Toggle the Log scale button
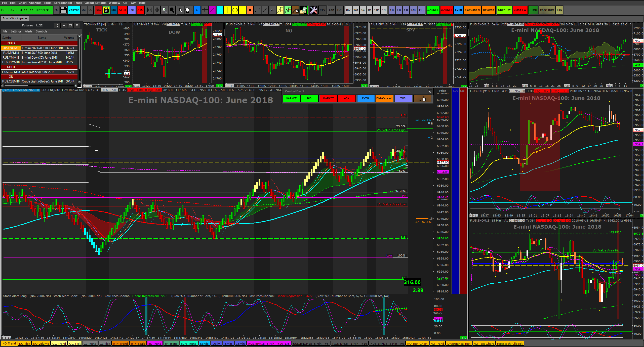644x347 pixels. point(331,10)
